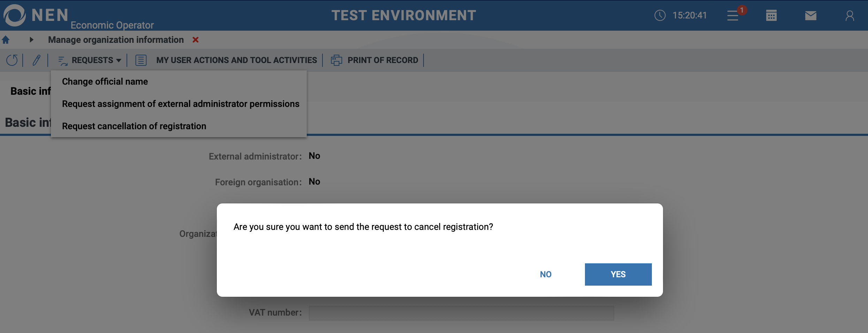Open the calendar icon in header

tap(771, 15)
